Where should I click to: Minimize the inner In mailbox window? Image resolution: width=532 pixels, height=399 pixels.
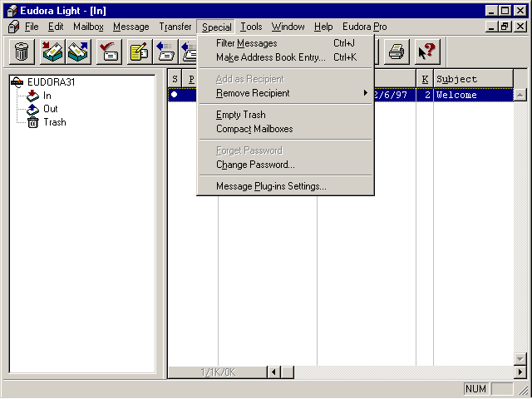[492, 27]
